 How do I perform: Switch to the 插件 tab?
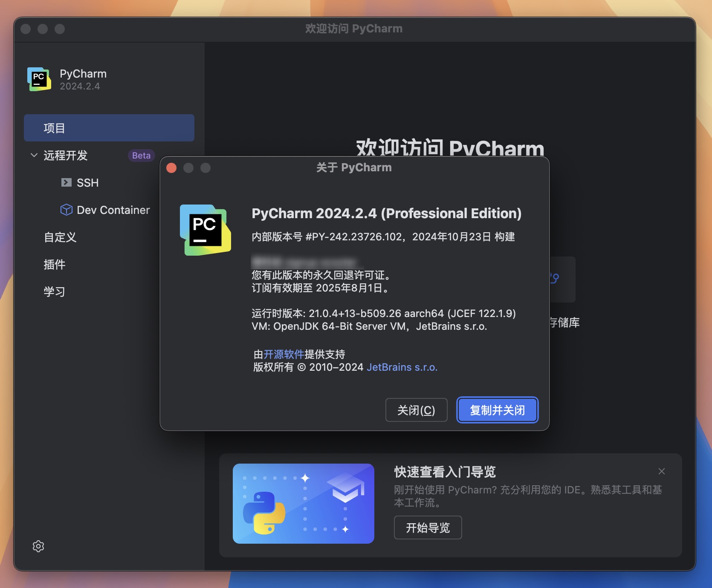[x=55, y=265]
